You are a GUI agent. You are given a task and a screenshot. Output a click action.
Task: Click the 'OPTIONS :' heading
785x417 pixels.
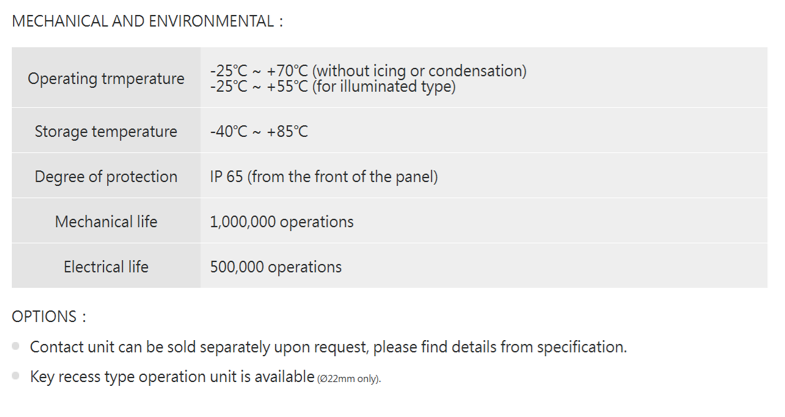(x=49, y=317)
